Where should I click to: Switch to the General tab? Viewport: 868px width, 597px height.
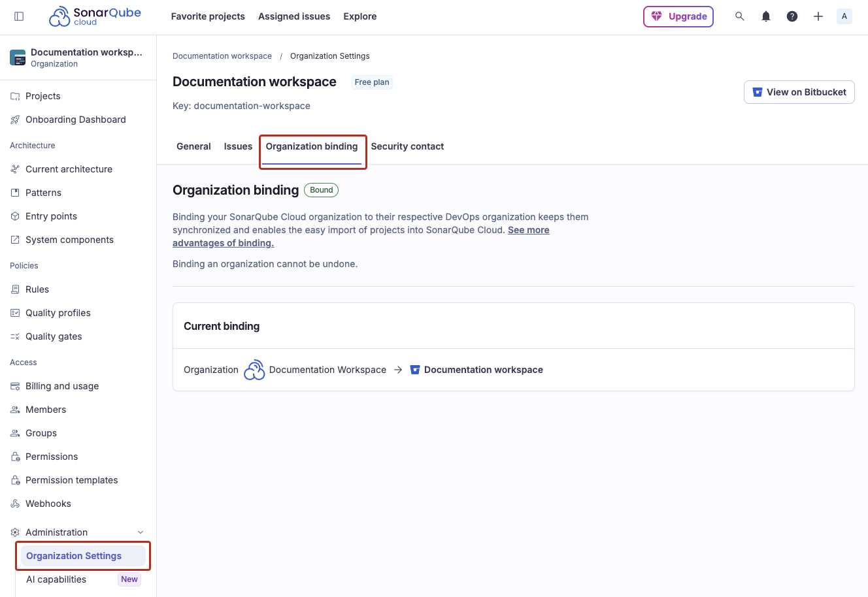(193, 146)
